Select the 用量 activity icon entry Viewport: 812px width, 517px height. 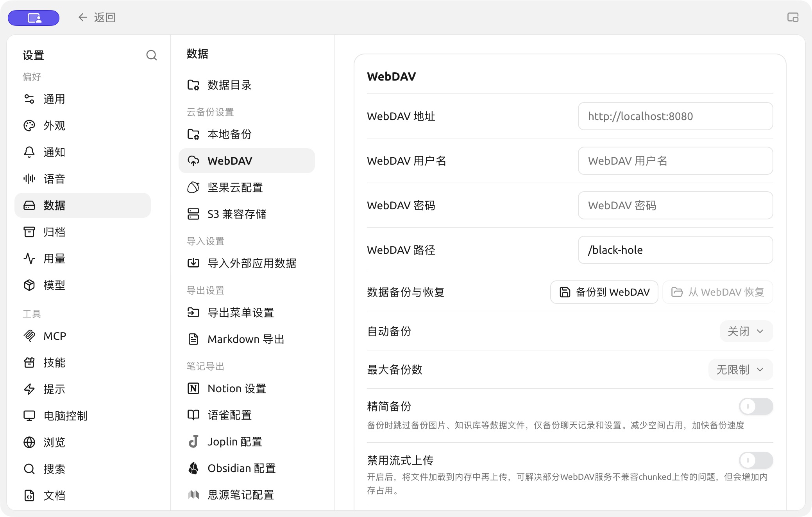pos(82,258)
